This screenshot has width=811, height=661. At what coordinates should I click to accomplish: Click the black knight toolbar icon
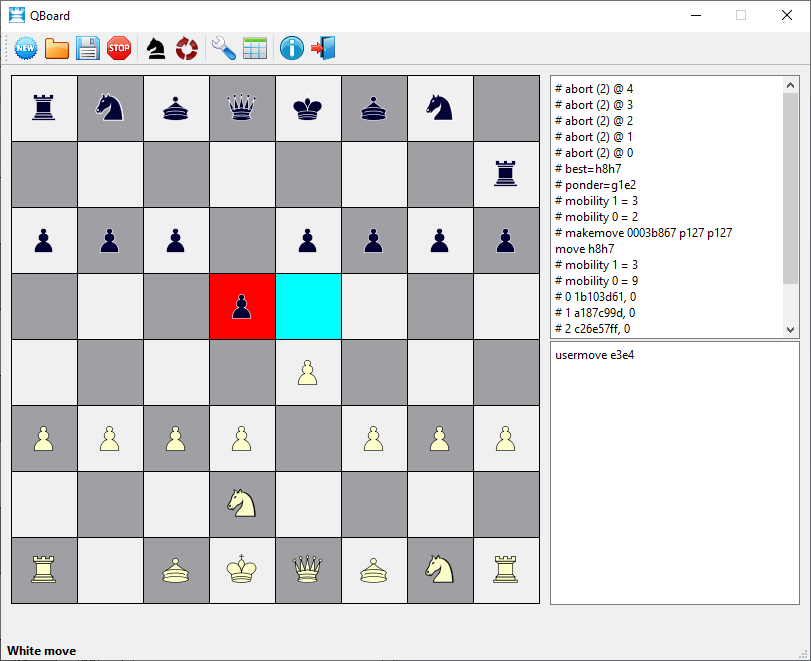pyautogui.click(x=156, y=49)
